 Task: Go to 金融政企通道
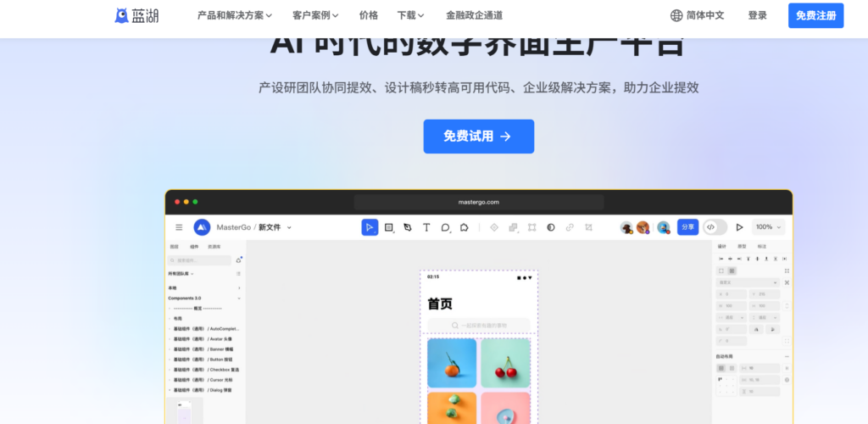[474, 15]
